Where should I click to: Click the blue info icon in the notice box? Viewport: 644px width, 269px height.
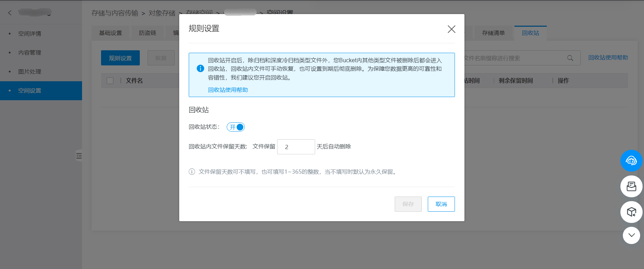(200, 69)
